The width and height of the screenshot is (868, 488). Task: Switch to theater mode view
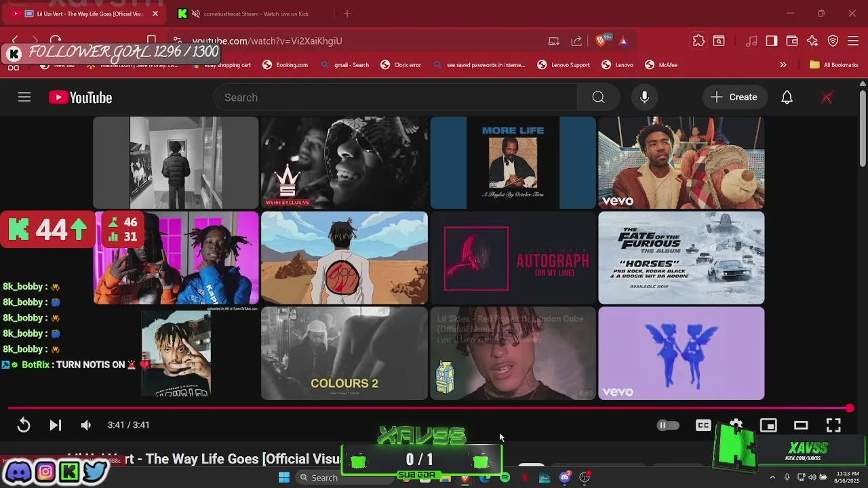click(801, 425)
